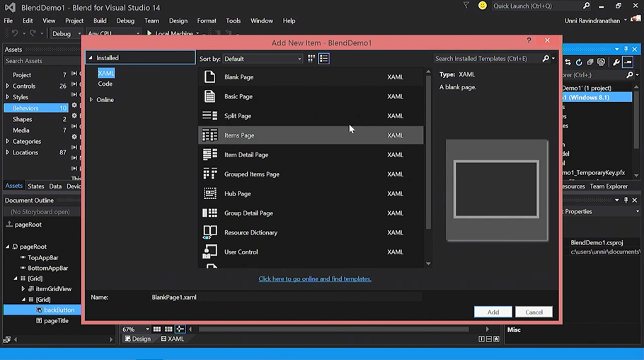Open the dialog help question mark
The width and height of the screenshot is (644, 360).
point(529,40)
